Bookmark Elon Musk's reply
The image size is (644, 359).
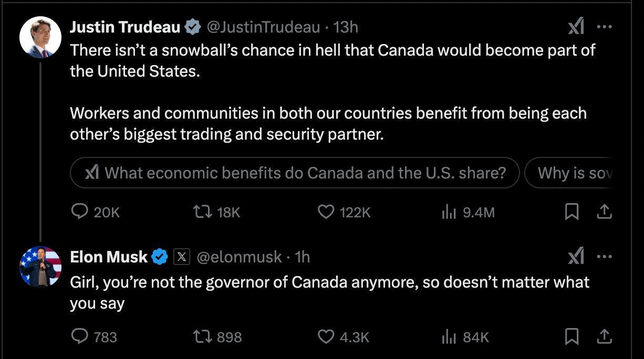[x=572, y=336]
